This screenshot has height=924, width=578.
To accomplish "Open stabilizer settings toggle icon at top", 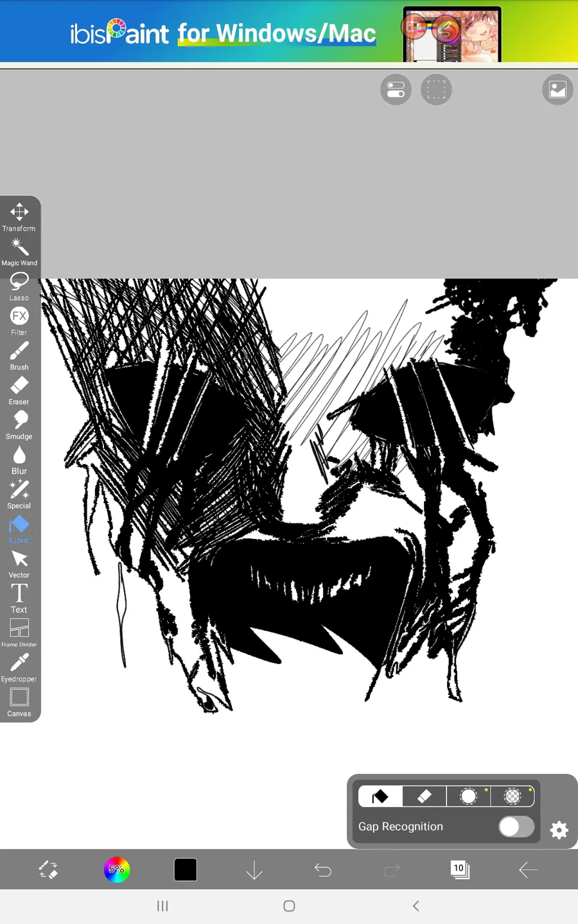I will [396, 89].
